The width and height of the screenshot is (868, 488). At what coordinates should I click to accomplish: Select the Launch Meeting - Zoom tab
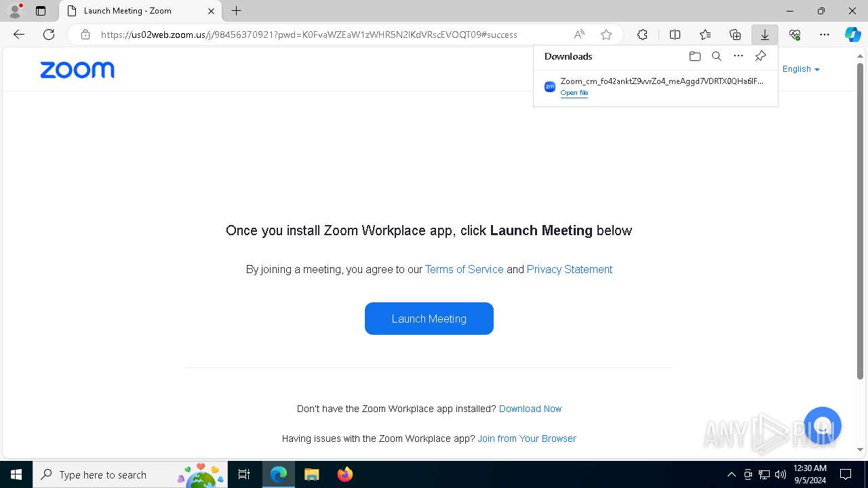[x=140, y=11]
